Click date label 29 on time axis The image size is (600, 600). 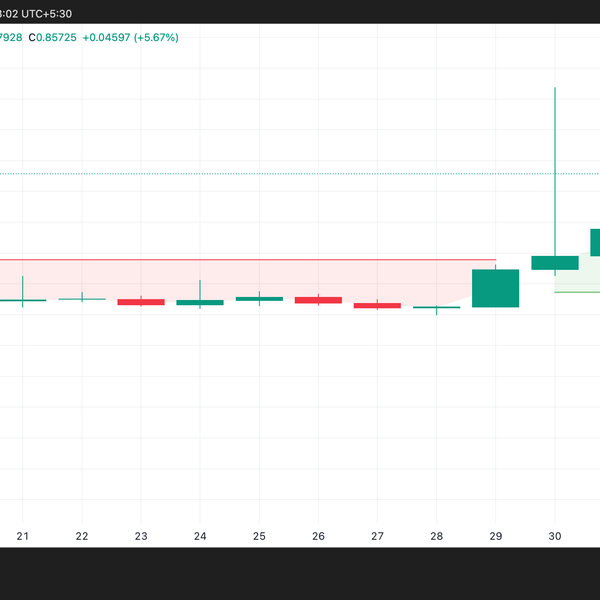coord(496,536)
